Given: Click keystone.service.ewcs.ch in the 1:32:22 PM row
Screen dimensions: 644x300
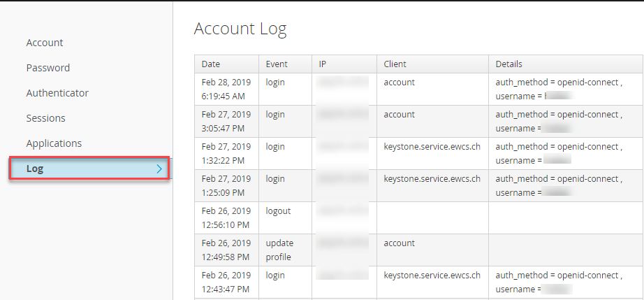Looking at the screenshot, I should (432, 147).
